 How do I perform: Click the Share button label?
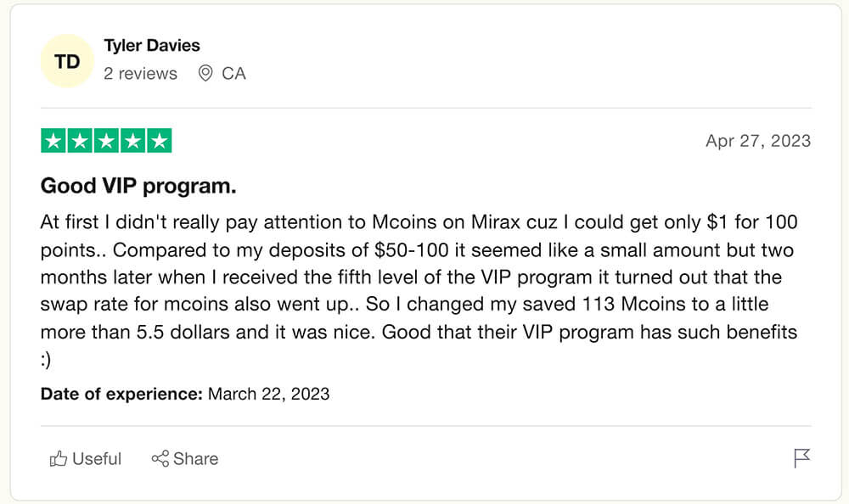195,458
